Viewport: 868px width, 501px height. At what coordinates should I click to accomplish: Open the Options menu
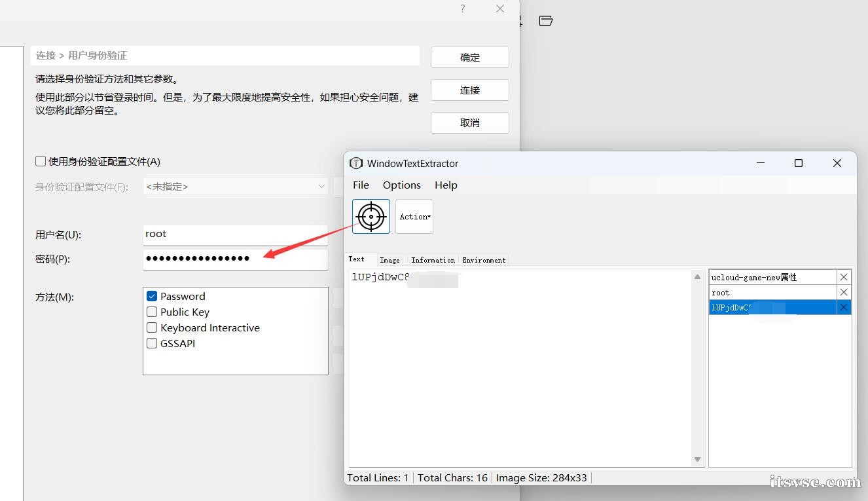tap(402, 185)
